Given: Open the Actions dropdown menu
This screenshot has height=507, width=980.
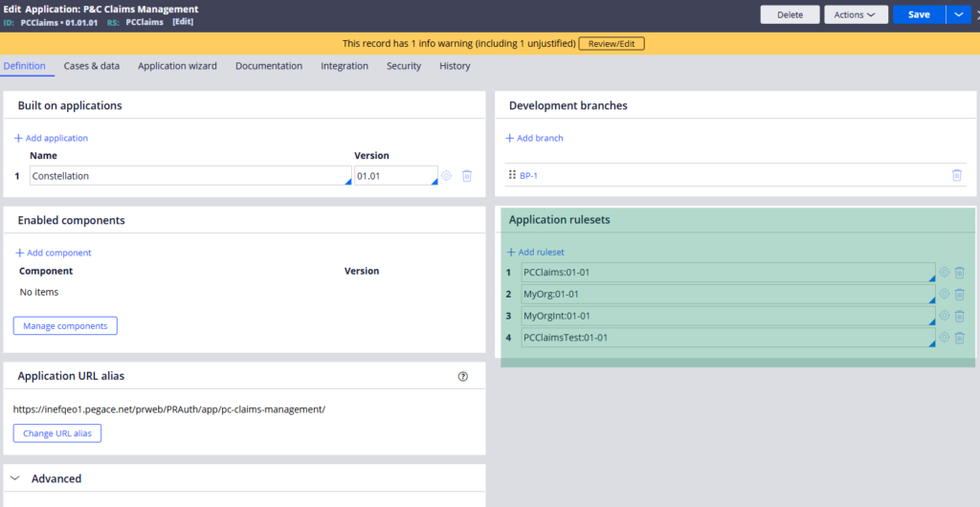Looking at the screenshot, I should [x=856, y=14].
